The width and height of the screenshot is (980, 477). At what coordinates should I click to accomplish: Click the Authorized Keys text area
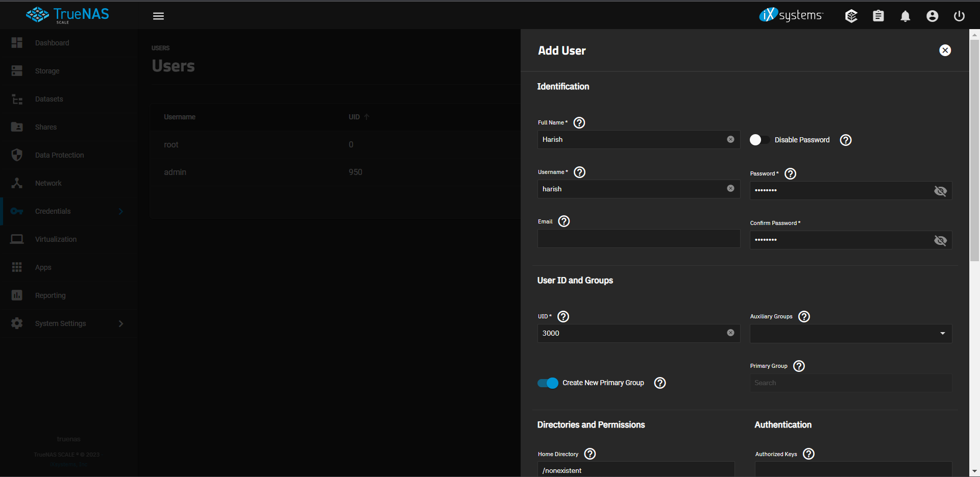pyautogui.click(x=853, y=469)
